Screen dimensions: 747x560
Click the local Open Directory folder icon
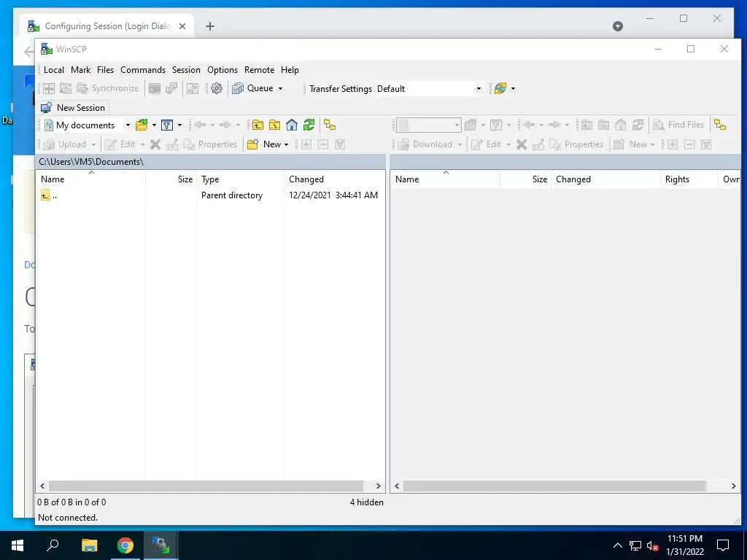coord(142,125)
